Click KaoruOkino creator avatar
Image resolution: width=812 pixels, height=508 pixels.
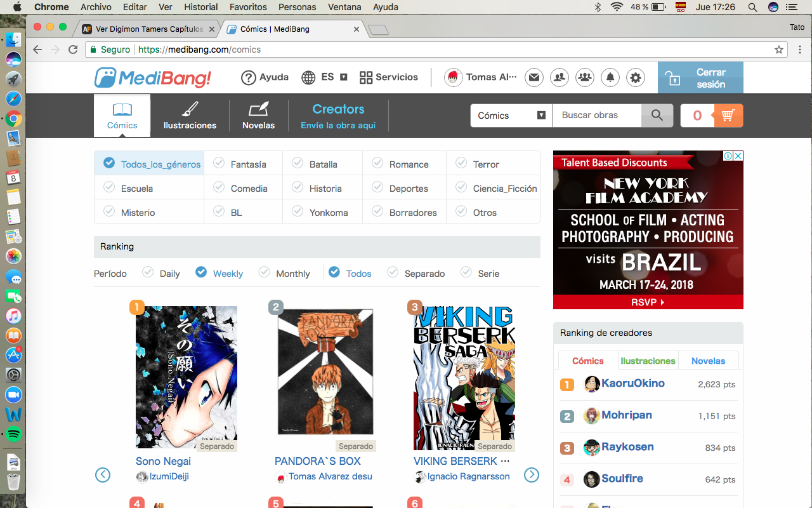point(592,384)
